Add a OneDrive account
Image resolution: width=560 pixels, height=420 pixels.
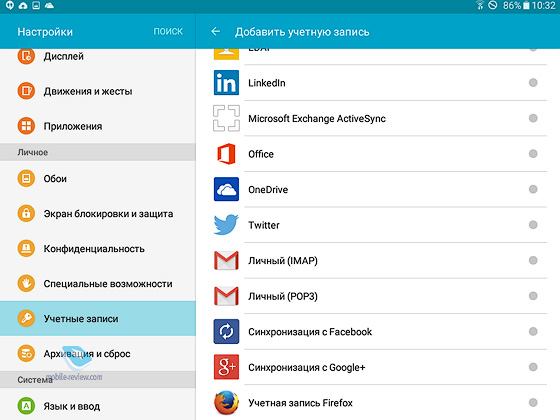coord(379,189)
